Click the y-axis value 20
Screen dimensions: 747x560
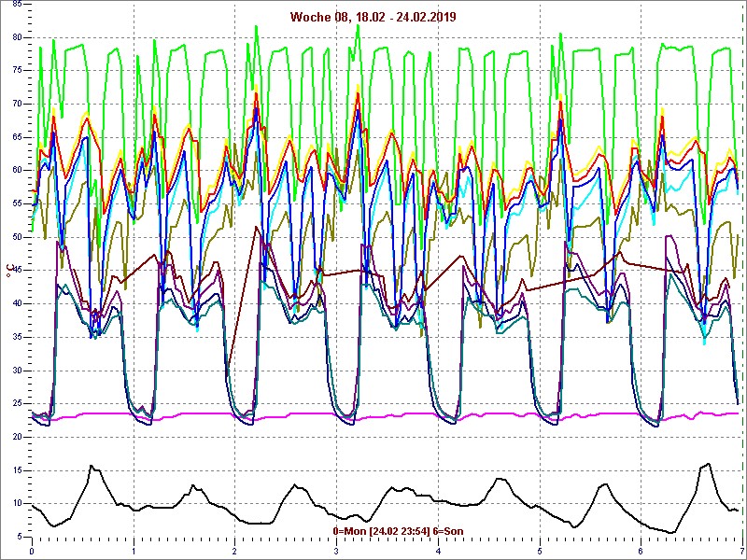(x=16, y=437)
